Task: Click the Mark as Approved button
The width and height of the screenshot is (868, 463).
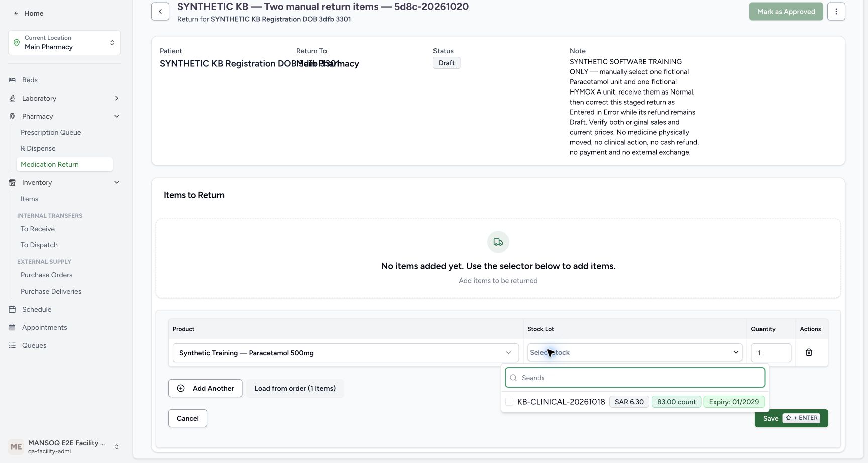Action: coord(786,11)
